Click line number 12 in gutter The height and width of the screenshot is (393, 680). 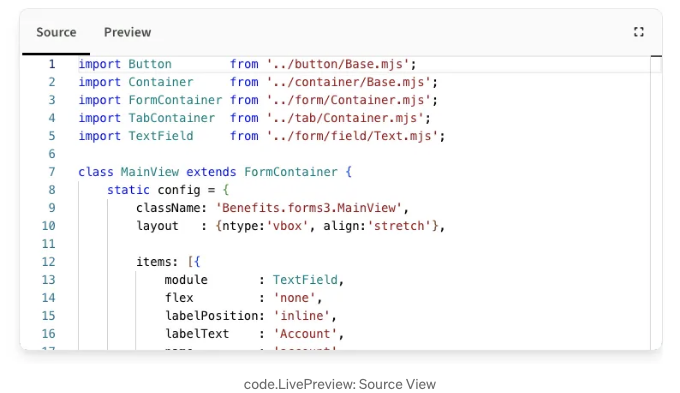pos(49,262)
